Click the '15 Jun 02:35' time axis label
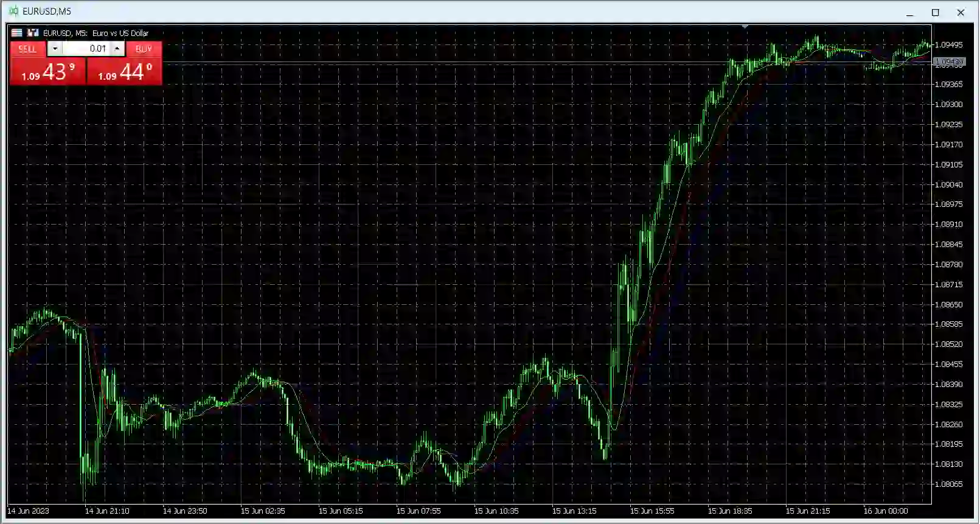Image resolution: width=980 pixels, height=524 pixels. click(x=263, y=511)
